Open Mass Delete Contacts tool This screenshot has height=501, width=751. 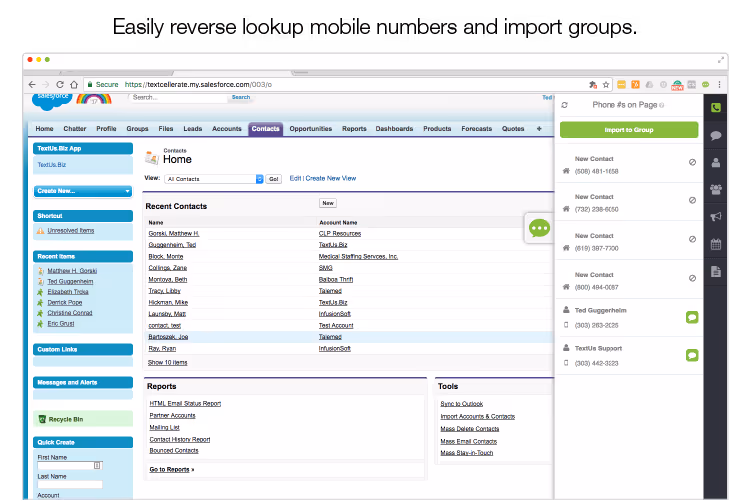(x=469, y=429)
